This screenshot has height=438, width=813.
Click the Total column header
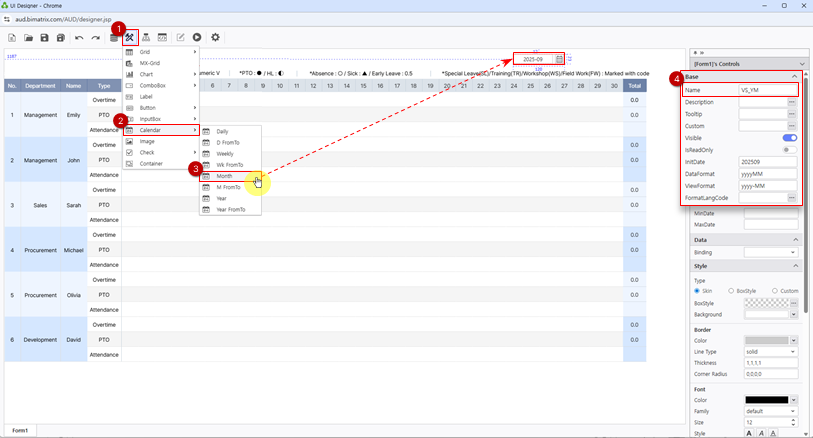[635, 86]
